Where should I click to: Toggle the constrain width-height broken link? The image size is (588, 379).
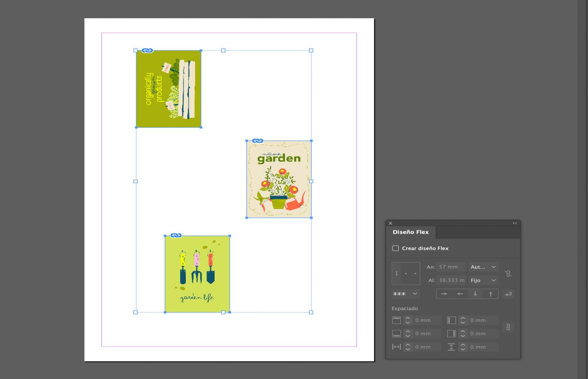pyautogui.click(x=508, y=273)
